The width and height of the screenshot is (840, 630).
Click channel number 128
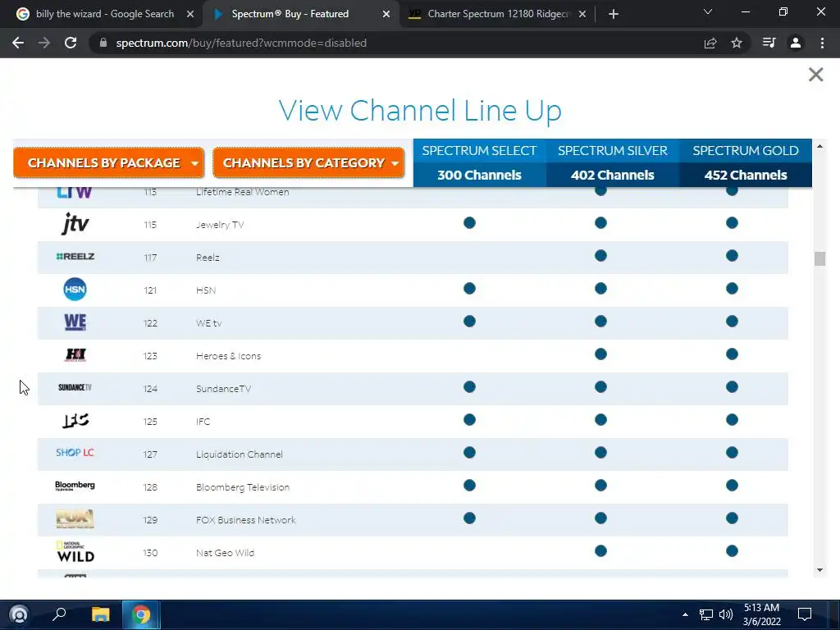pos(150,487)
